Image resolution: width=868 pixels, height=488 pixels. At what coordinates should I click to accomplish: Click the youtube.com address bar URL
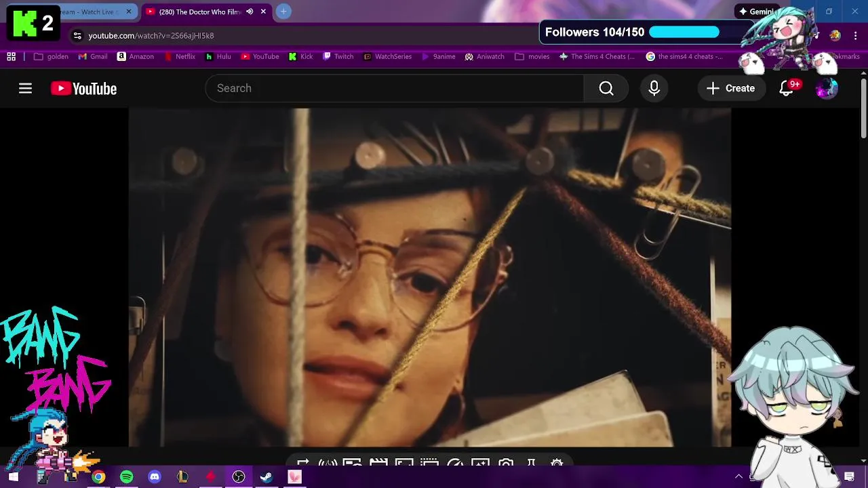151,35
